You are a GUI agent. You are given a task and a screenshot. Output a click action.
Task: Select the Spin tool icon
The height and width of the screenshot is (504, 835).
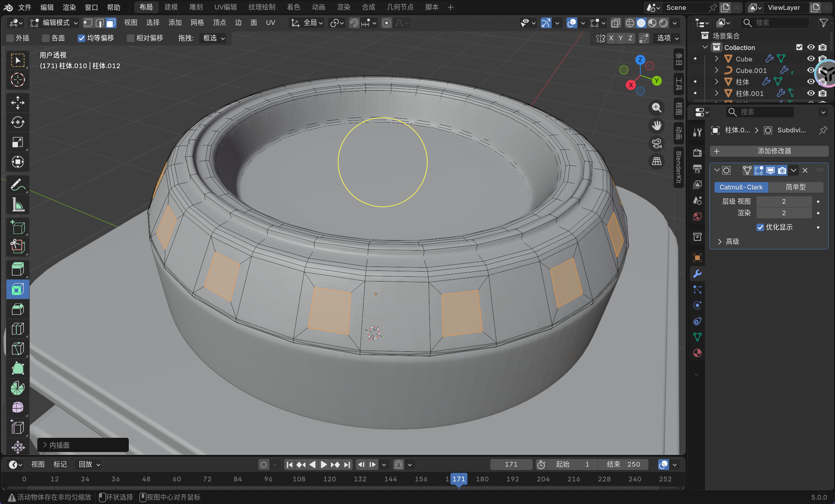(x=17, y=388)
